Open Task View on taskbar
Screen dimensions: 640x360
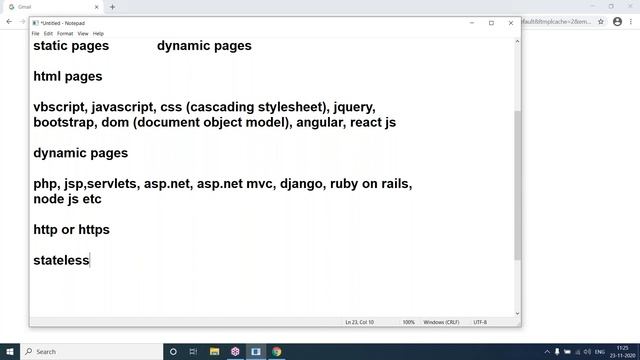pos(193,351)
